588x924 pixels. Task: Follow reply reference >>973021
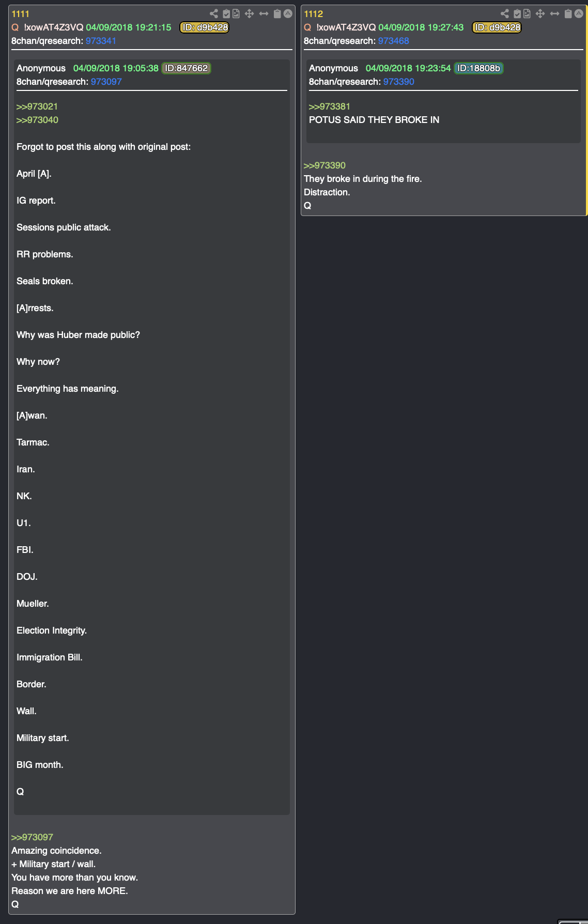pos(37,106)
